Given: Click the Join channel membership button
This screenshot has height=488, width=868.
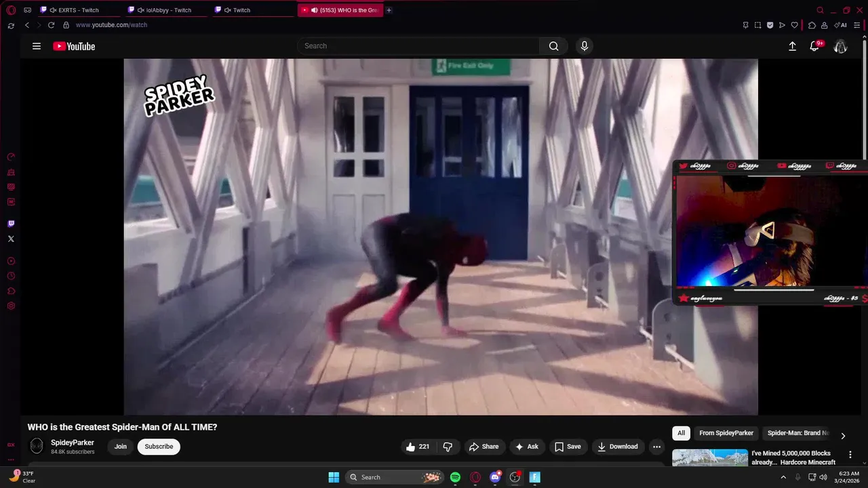Looking at the screenshot, I should point(121,447).
